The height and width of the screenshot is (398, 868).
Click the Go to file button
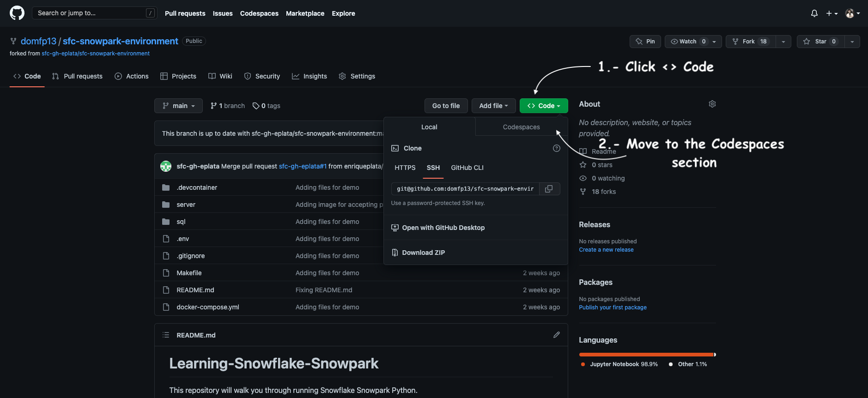click(x=446, y=106)
